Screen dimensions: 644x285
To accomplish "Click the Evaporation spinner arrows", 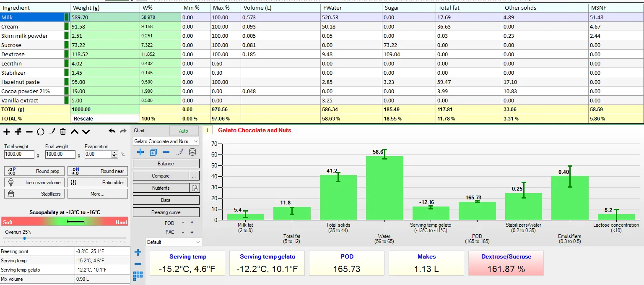I will 115,154.
